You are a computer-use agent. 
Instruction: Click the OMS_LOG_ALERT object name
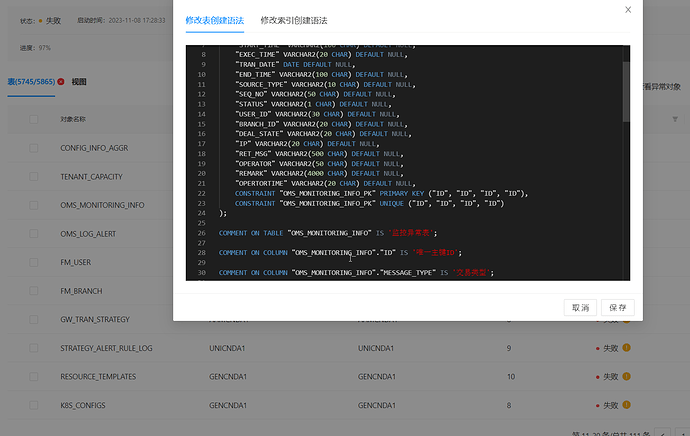point(88,234)
